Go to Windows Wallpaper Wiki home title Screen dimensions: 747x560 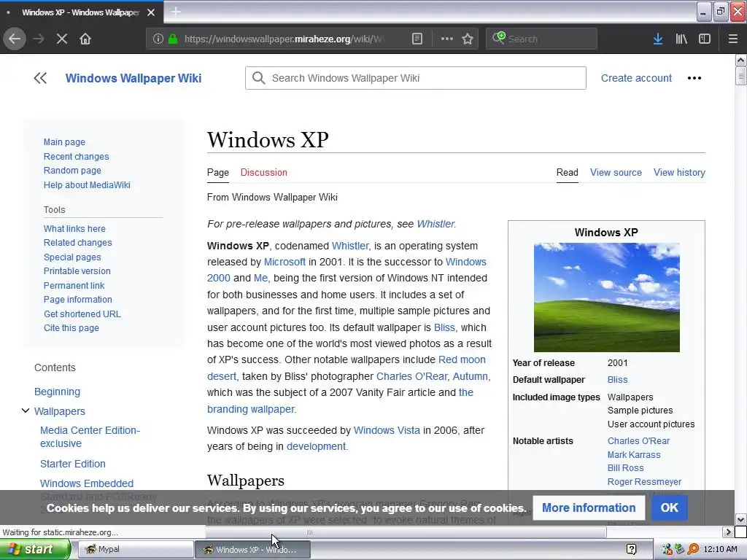click(133, 78)
